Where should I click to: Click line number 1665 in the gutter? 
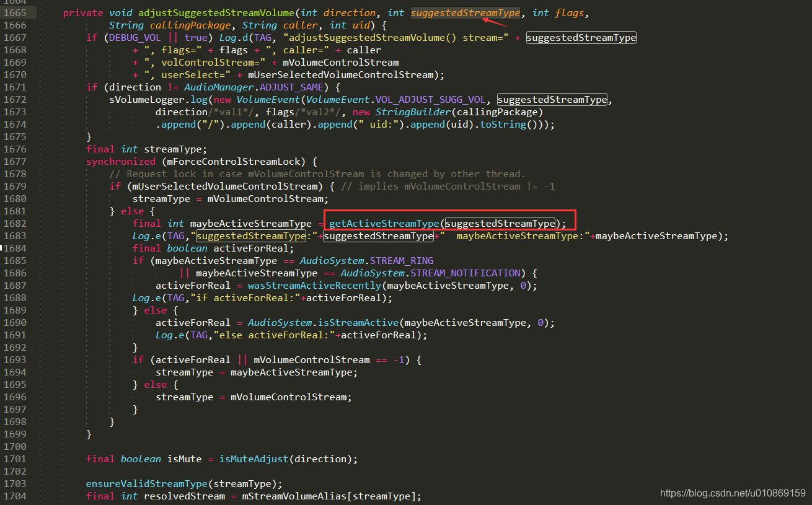[14, 13]
